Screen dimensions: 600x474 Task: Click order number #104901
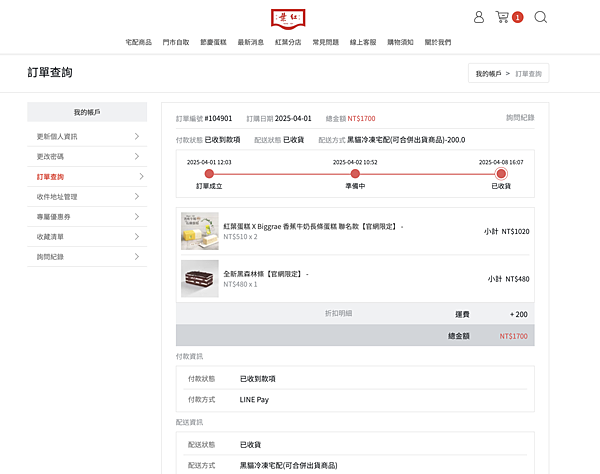(x=218, y=118)
